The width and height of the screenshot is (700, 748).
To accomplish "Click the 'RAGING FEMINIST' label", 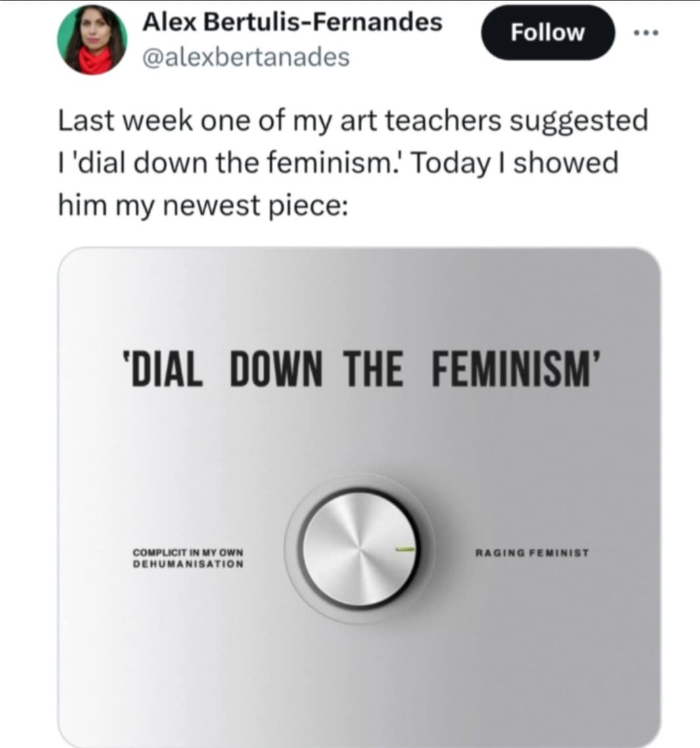I will click(531, 553).
